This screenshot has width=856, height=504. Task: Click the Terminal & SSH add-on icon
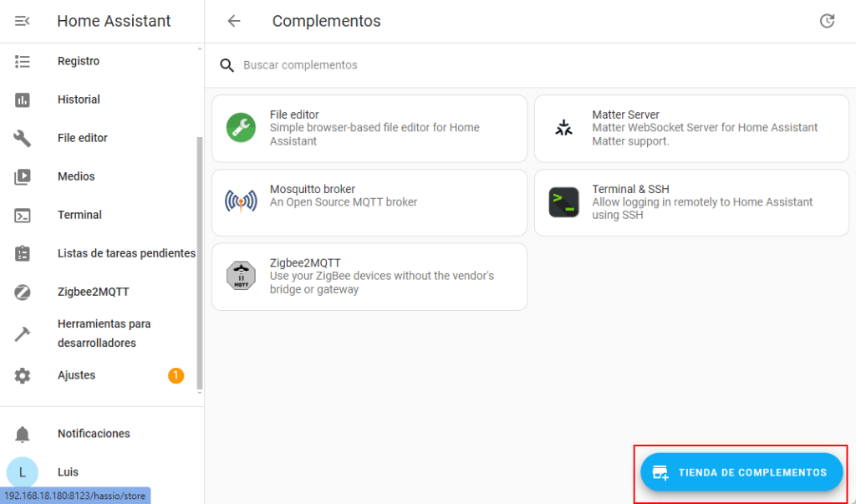click(564, 202)
